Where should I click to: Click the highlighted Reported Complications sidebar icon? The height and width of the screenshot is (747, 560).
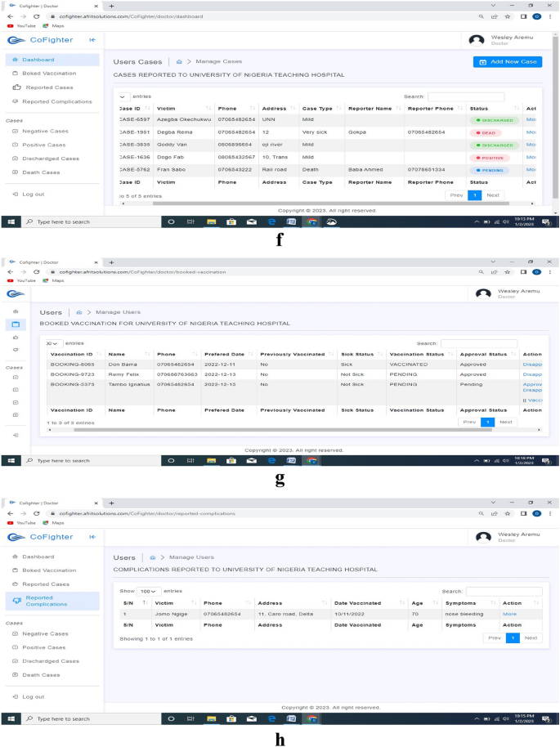pos(18,601)
